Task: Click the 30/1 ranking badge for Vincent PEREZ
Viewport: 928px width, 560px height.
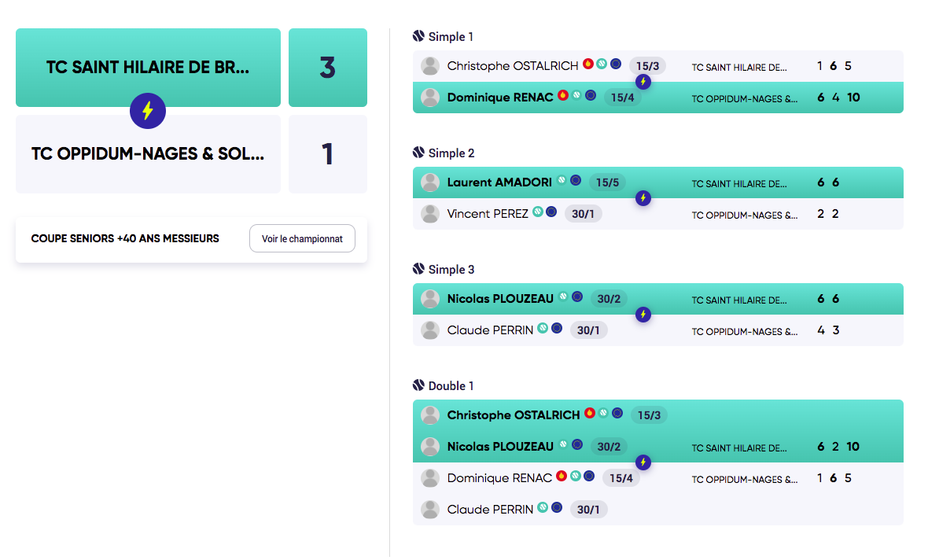Action: (583, 214)
